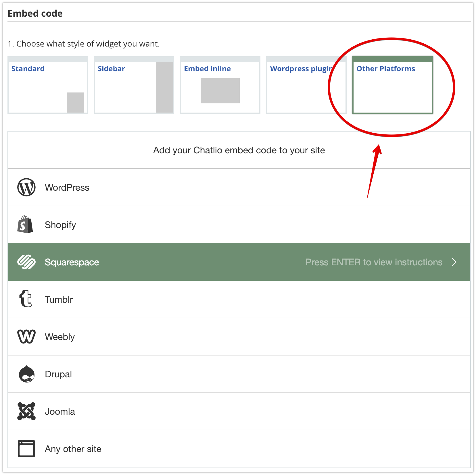This screenshot has width=476, height=475.
Task: Choose the Sidebar widget style
Action: [134, 85]
